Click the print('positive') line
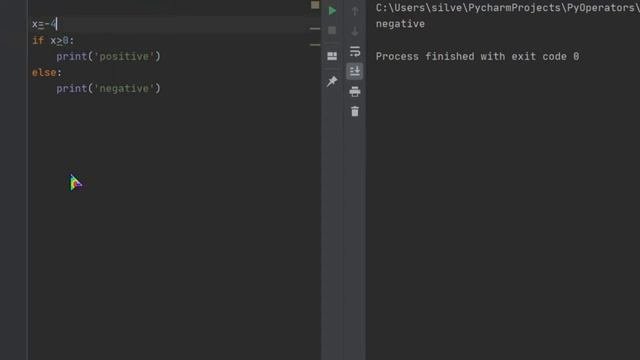This screenshot has width=640, height=360. point(109,56)
